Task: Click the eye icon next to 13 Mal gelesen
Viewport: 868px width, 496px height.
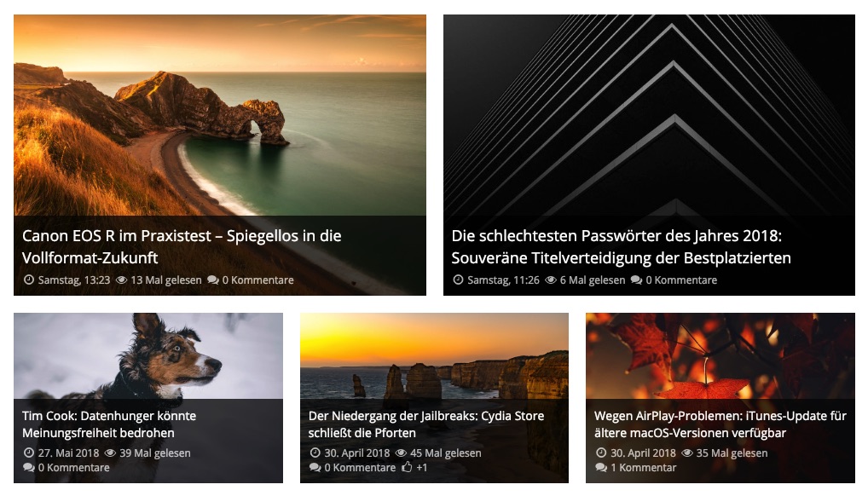Action: pyautogui.click(x=121, y=280)
